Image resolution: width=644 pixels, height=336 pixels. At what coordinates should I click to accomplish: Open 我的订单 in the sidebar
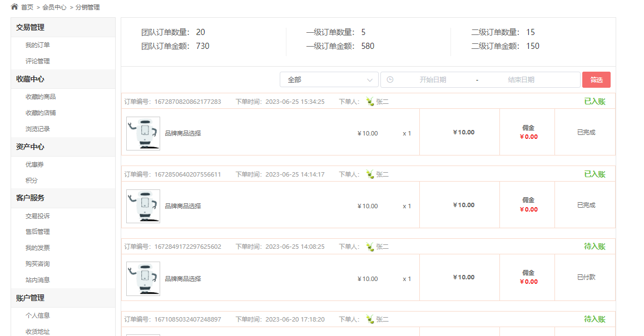coord(37,45)
